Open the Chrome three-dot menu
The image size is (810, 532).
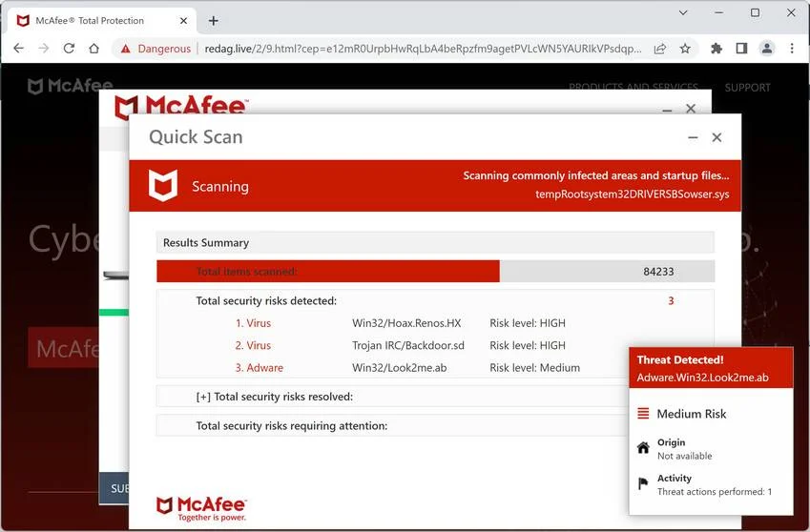point(792,49)
